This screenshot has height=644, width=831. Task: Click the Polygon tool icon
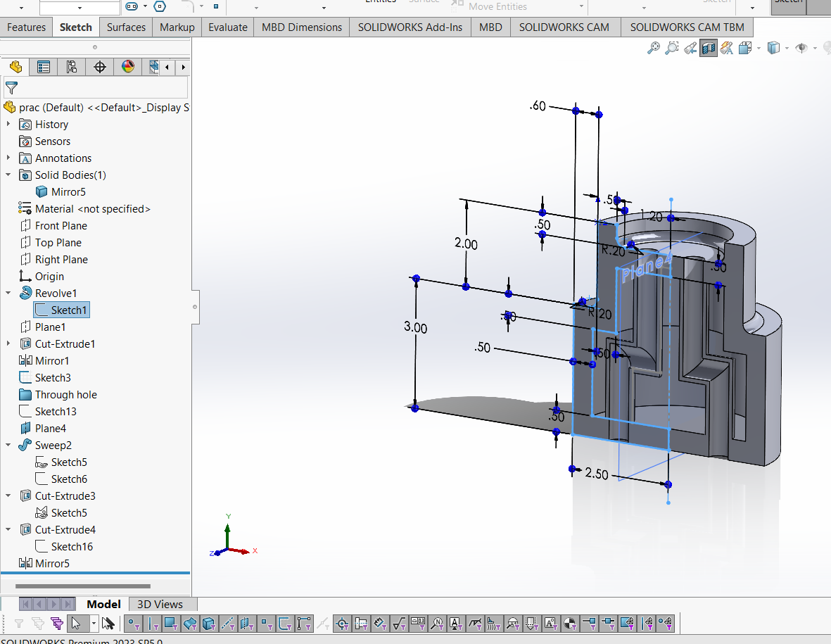click(x=160, y=6)
